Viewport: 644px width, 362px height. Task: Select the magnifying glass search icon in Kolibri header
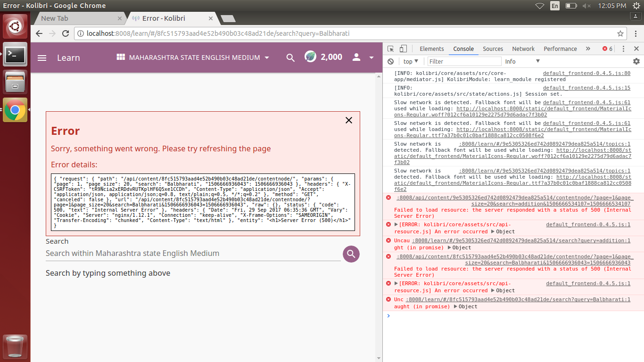[x=290, y=57]
